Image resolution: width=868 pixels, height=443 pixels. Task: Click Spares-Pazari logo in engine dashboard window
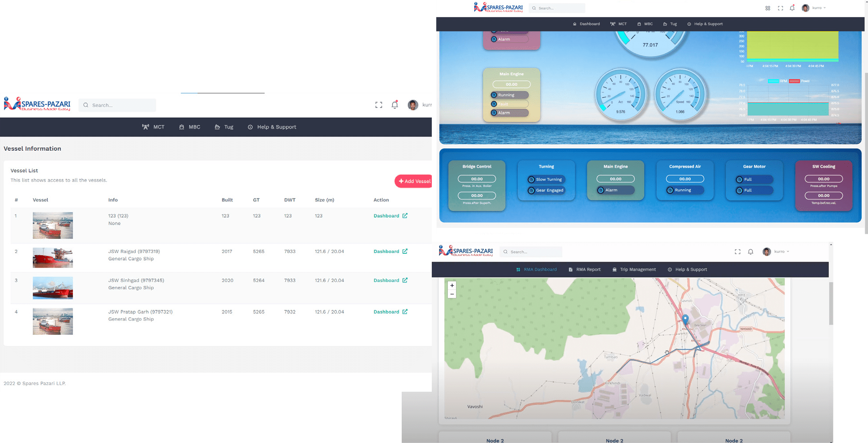498,8
